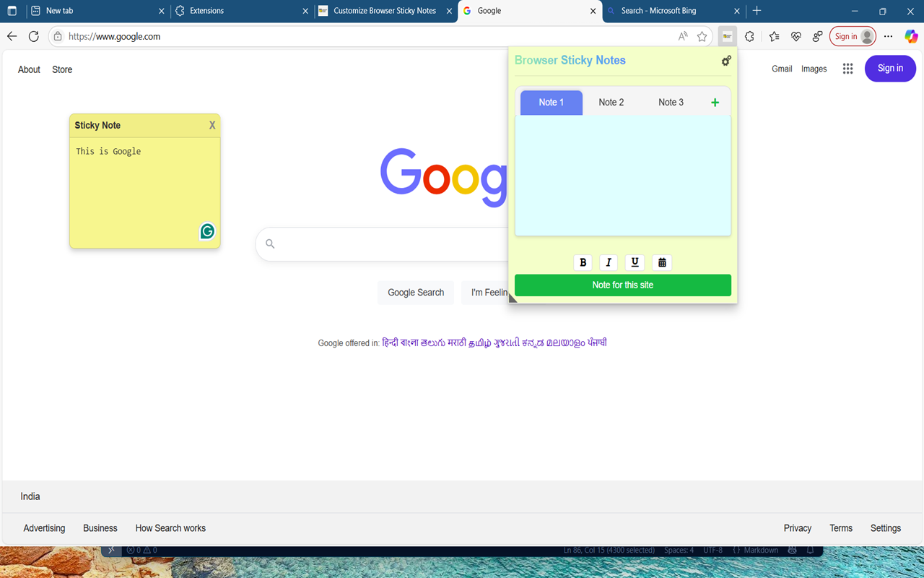Open the Advertising footer link

pos(44,528)
